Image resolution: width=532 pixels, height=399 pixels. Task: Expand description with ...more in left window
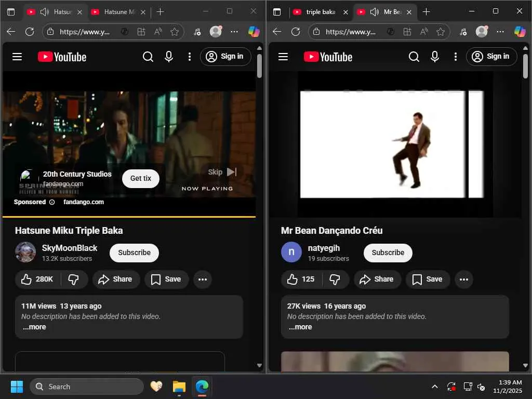[34, 327]
